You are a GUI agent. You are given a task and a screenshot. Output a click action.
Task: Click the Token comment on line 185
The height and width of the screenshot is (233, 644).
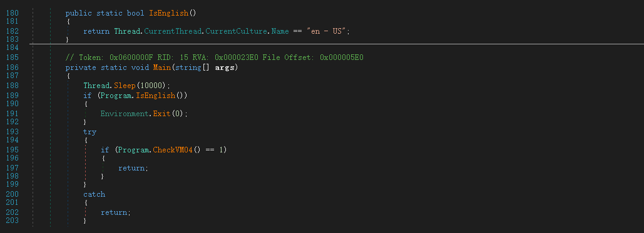coord(215,58)
